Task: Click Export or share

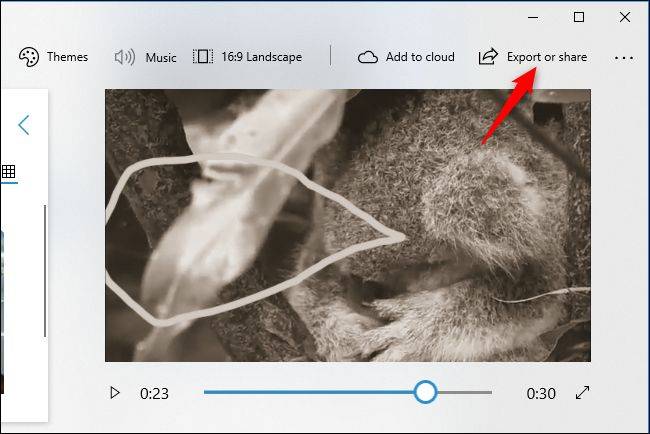Action: pos(533,57)
